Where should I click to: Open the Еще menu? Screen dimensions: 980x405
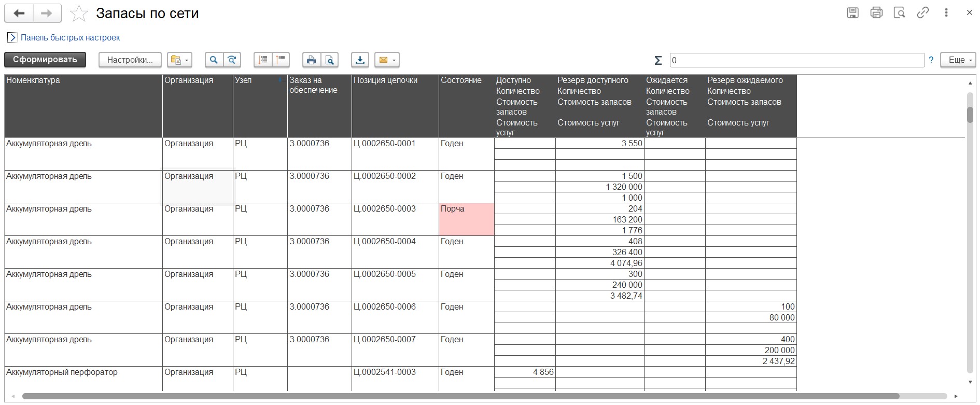pos(958,60)
